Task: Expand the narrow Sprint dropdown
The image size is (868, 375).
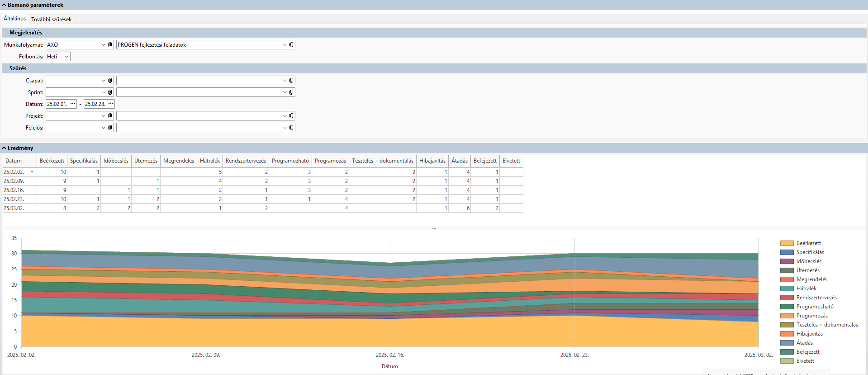Action: point(103,92)
